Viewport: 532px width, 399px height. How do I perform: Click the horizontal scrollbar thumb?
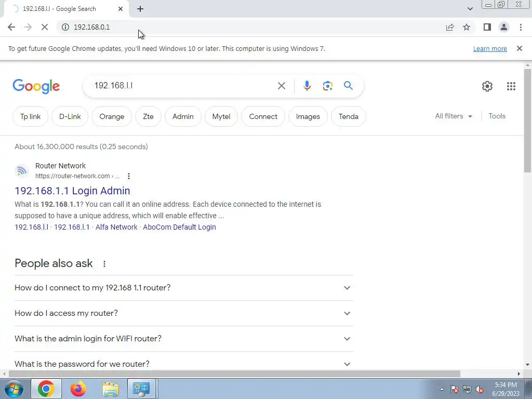[234, 374]
